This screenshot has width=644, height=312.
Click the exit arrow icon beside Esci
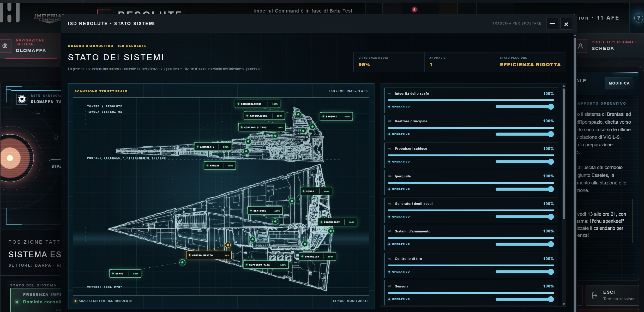[595, 295]
